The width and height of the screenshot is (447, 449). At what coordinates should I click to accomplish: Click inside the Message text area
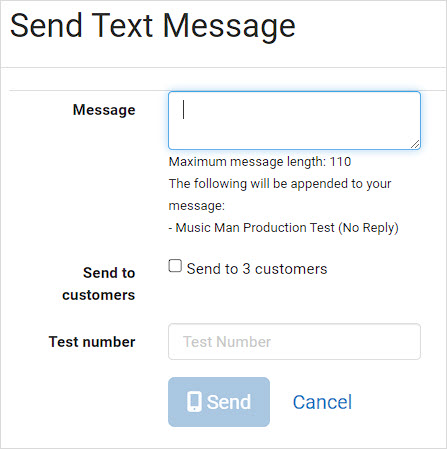pos(294,120)
